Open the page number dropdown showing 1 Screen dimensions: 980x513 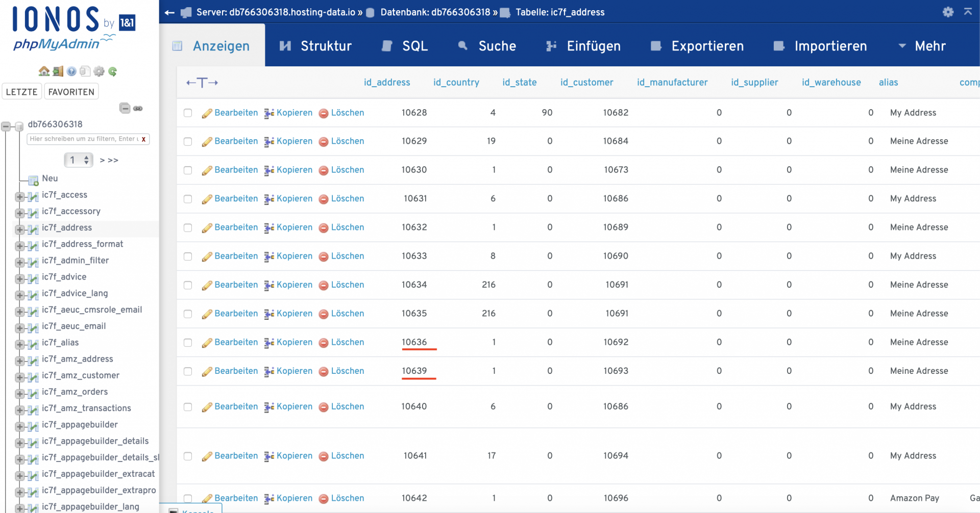click(x=79, y=160)
